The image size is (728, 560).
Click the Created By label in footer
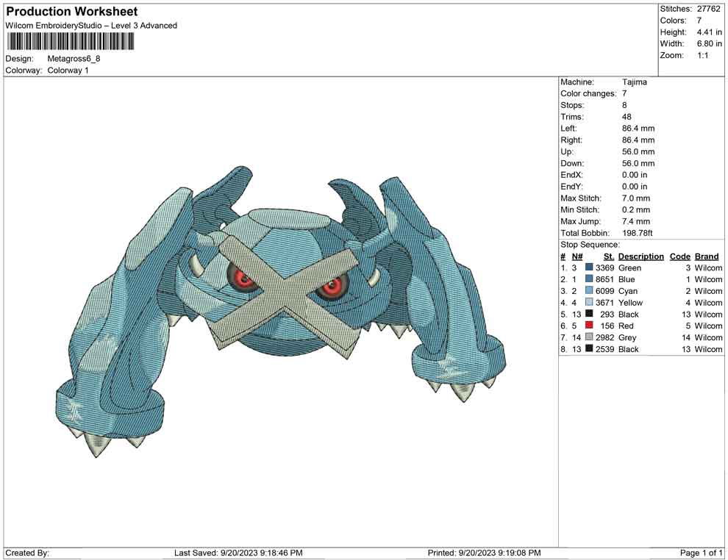[x=27, y=553]
